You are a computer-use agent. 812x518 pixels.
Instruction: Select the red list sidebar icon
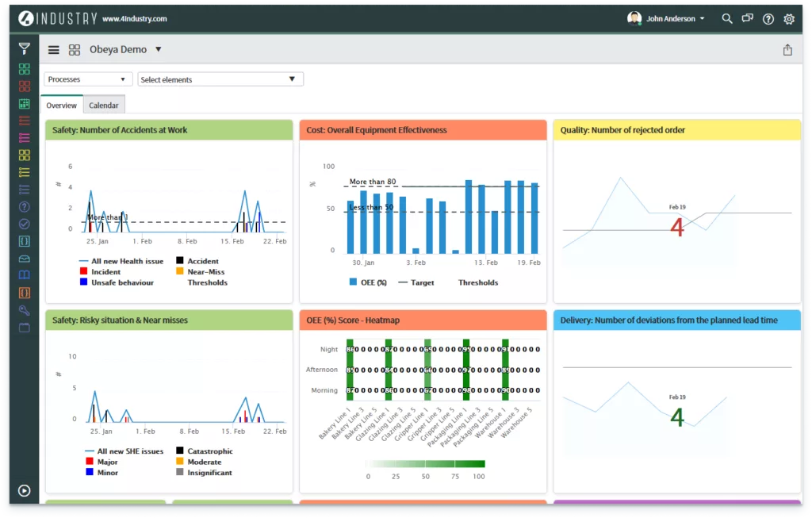pos(25,121)
